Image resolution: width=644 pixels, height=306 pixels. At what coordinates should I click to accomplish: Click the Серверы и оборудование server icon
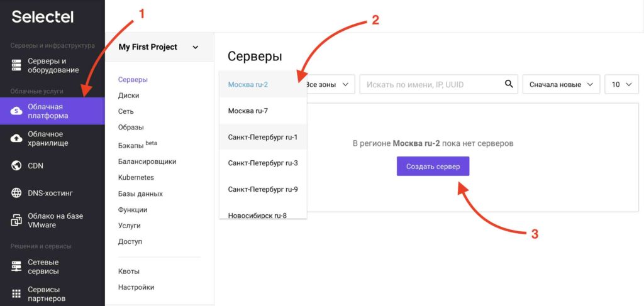point(16,65)
